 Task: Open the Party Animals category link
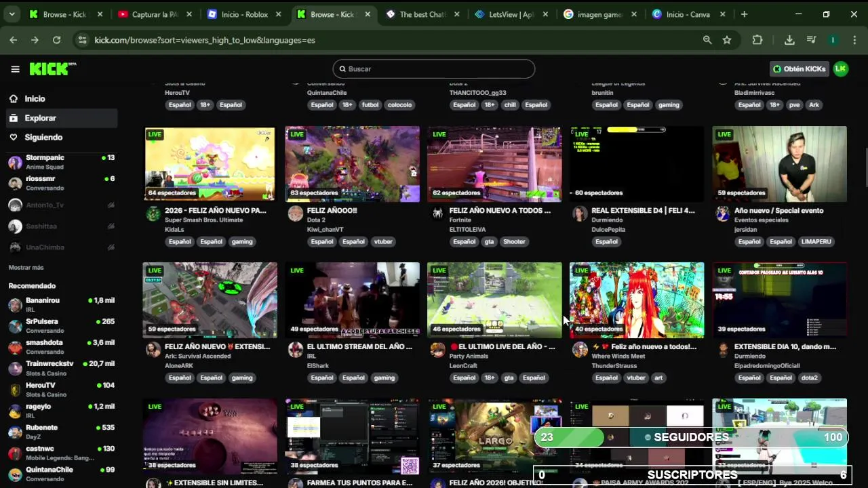[x=469, y=356]
